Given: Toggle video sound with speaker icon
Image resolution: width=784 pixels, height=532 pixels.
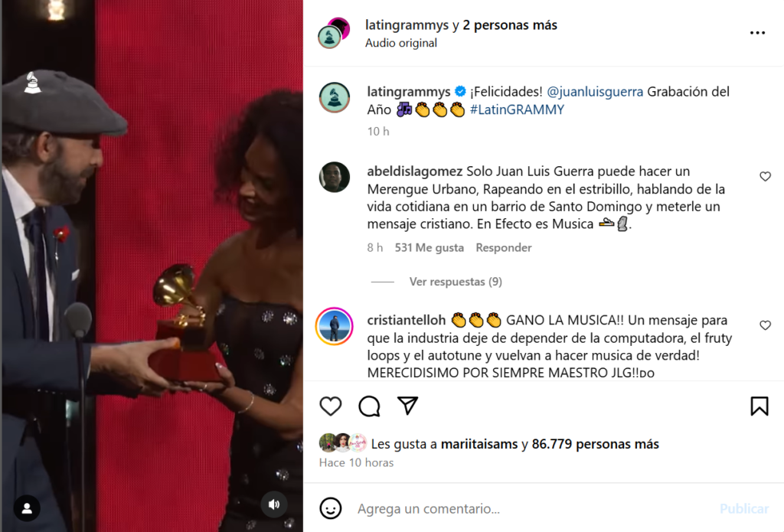Looking at the screenshot, I should tap(274, 504).
